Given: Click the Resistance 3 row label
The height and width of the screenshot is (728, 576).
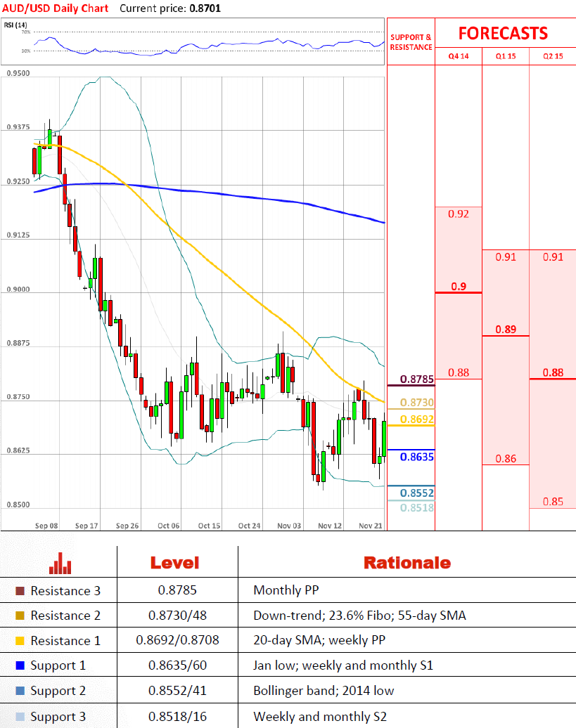Looking at the screenshot, I should coord(65,591).
